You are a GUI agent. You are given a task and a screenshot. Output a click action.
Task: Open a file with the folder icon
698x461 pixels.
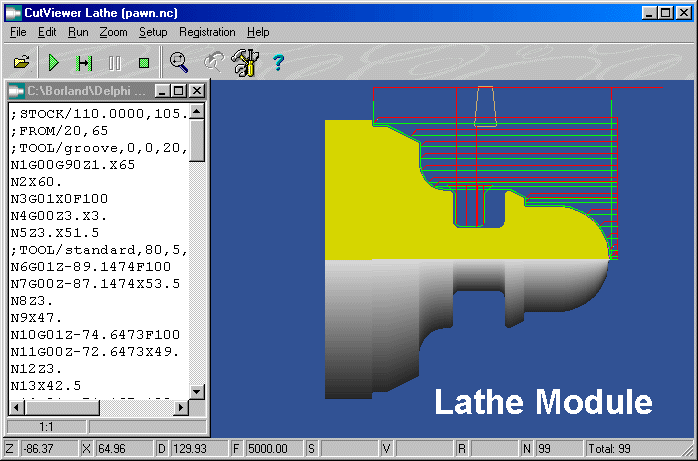[x=21, y=63]
